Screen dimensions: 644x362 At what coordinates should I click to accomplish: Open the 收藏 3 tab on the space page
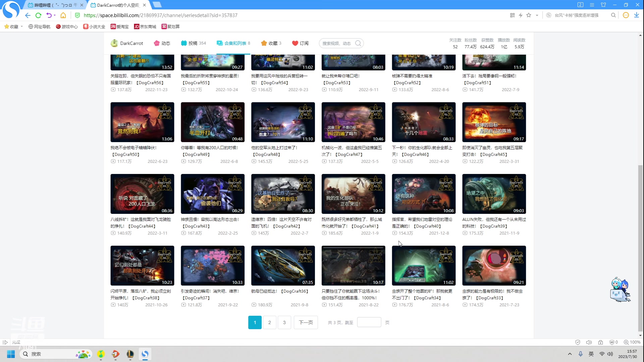271,43
